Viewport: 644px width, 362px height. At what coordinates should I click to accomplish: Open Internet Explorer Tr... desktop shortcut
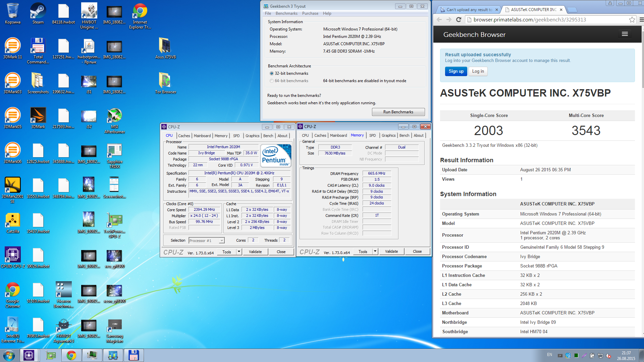coord(140,16)
